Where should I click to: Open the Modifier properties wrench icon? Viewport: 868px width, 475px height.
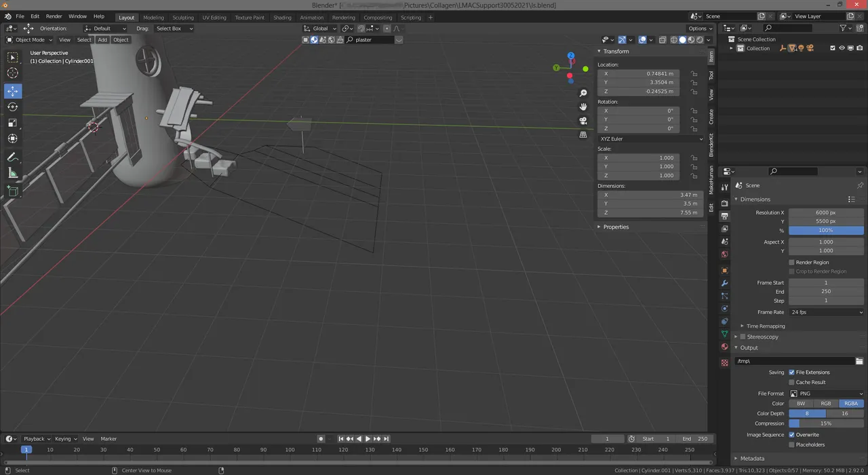[x=725, y=283]
